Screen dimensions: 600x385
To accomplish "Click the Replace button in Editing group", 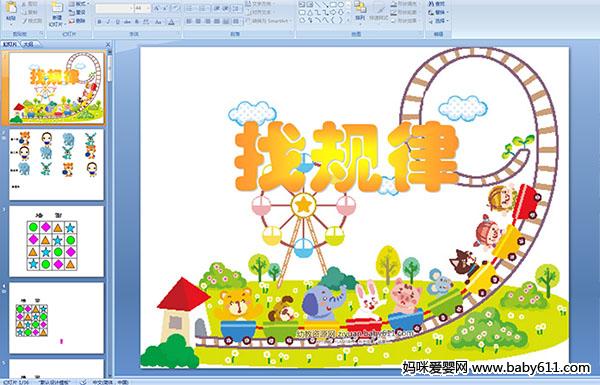I will (x=438, y=12).
